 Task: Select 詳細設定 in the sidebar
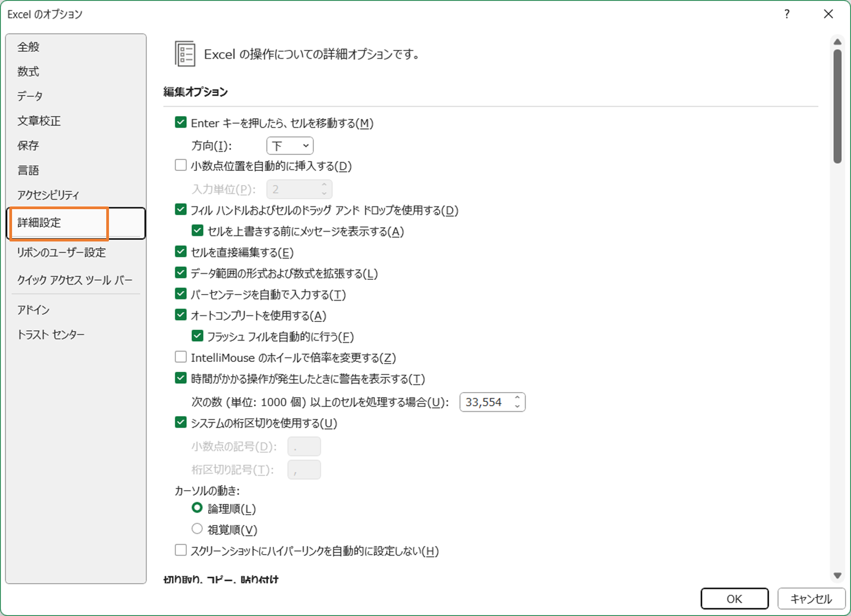76,223
